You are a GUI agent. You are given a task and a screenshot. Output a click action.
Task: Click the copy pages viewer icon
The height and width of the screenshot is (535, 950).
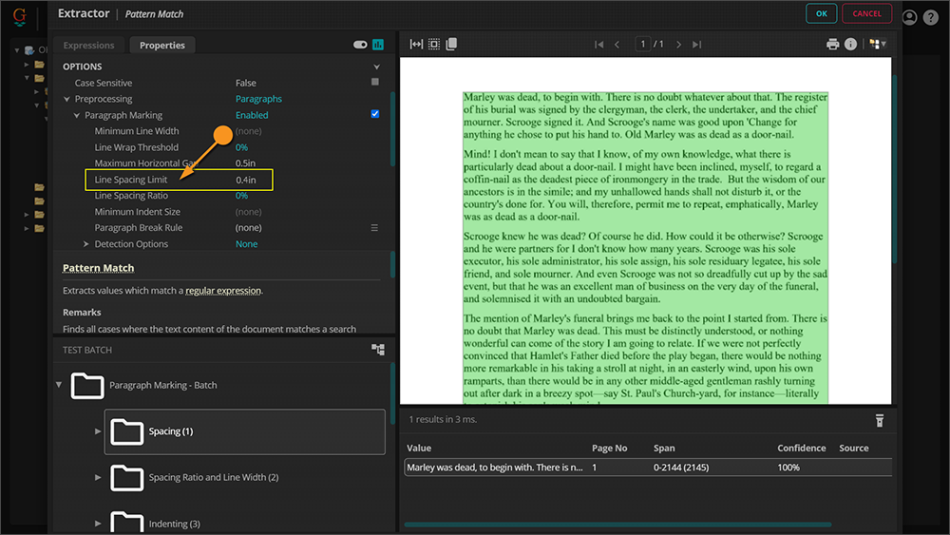pyautogui.click(x=451, y=44)
